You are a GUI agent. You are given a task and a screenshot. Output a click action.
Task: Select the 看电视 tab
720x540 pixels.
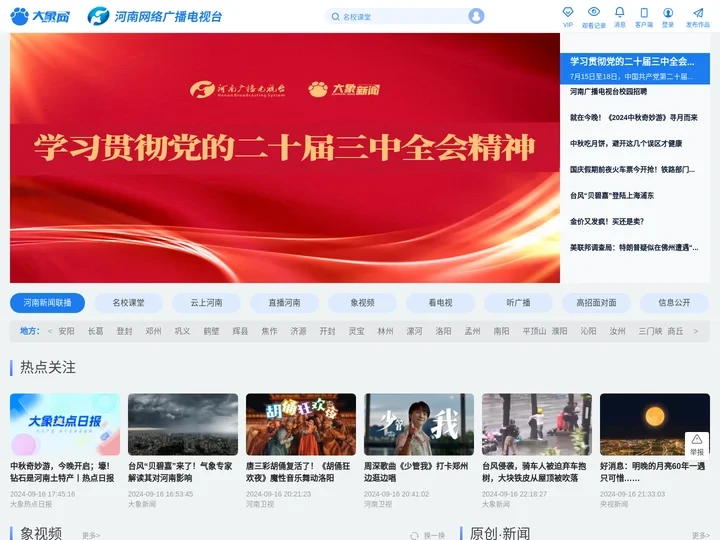440,303
